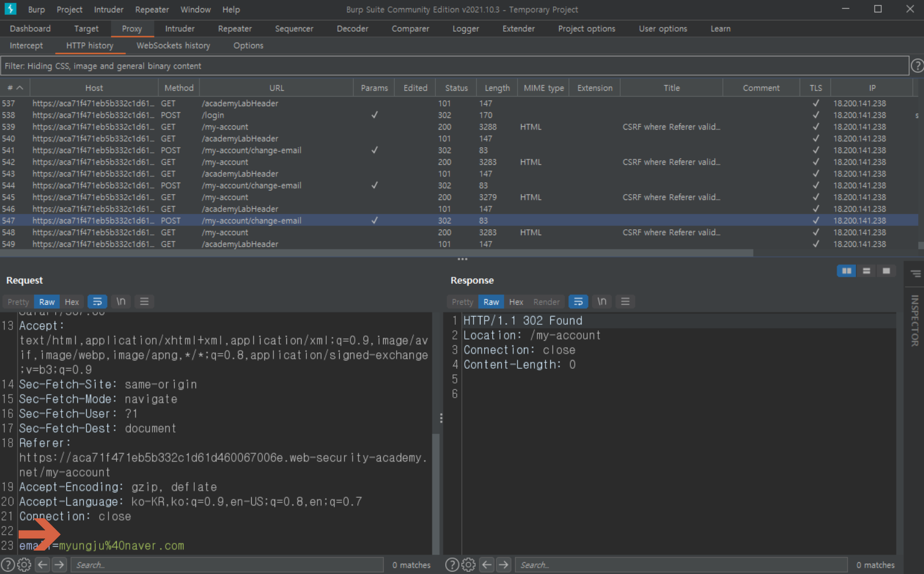Switch to the Extender tab

click(x=519, y=29)
